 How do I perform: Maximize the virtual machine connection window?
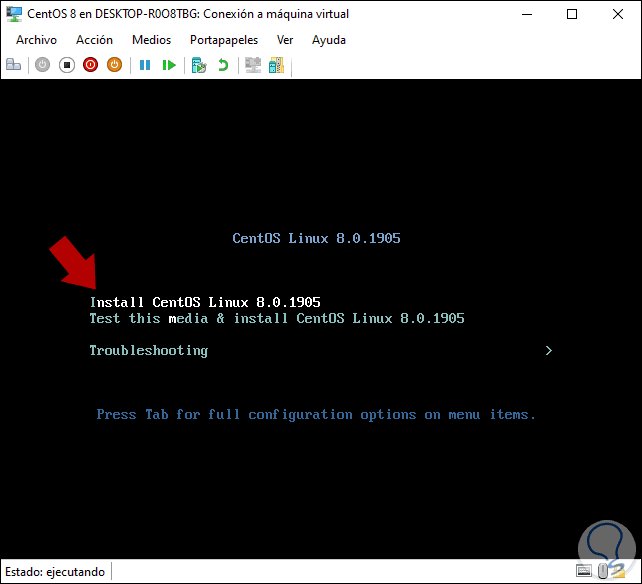click(x=572, y=14)
